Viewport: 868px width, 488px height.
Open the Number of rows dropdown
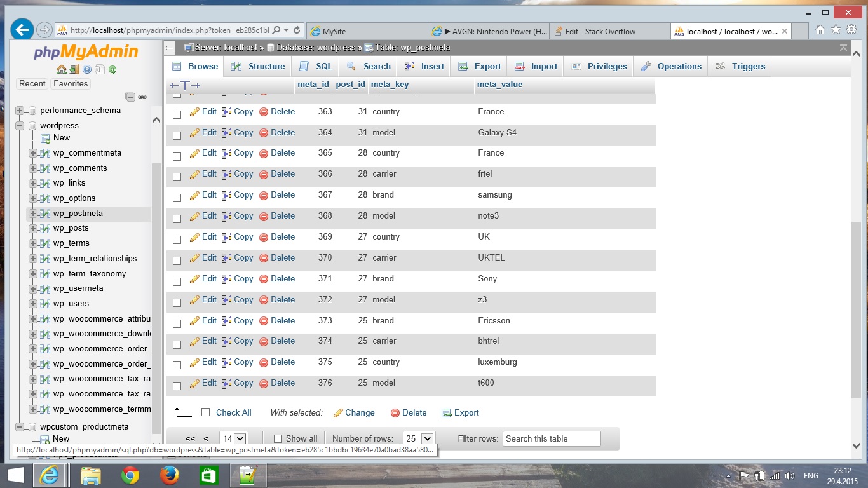click(x=418, y=438)
